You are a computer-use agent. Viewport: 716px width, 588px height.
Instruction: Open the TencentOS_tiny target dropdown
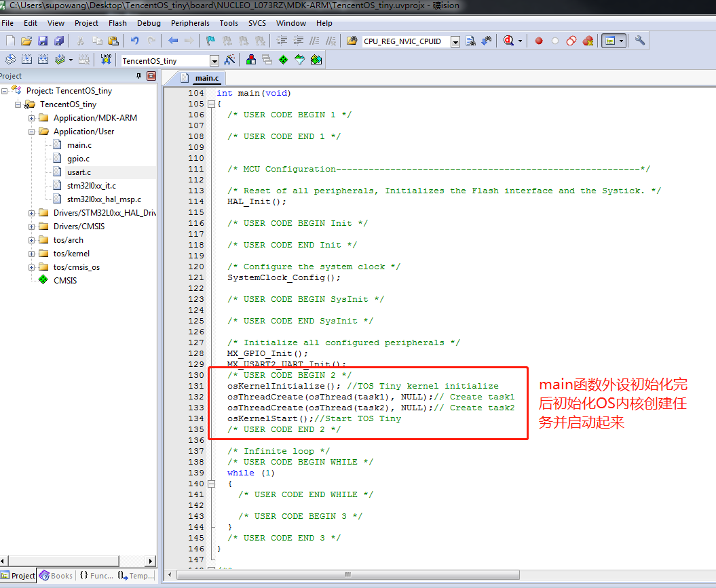click(214, 61)
